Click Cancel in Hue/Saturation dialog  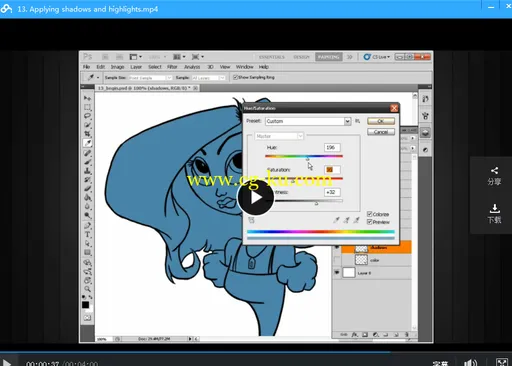pyautogui.click(x=381, y=132)
